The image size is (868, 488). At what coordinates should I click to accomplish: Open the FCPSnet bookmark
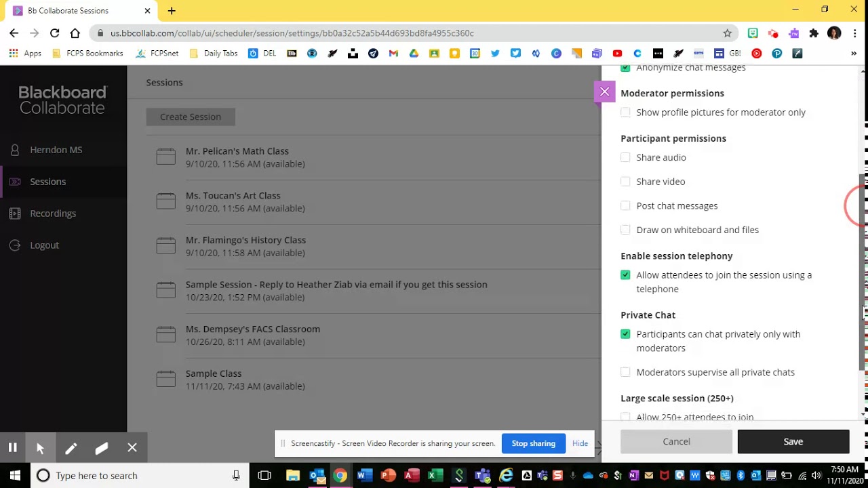pos(157,54)
